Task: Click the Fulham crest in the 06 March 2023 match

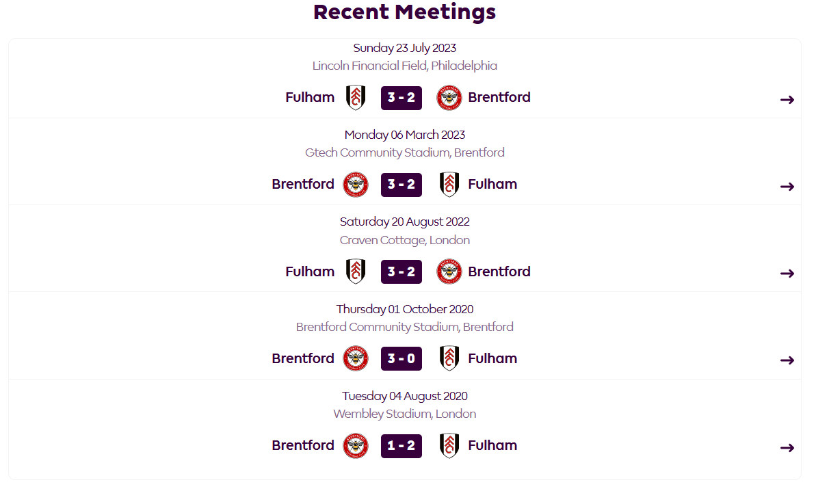Action: click(x=449, y=185)
